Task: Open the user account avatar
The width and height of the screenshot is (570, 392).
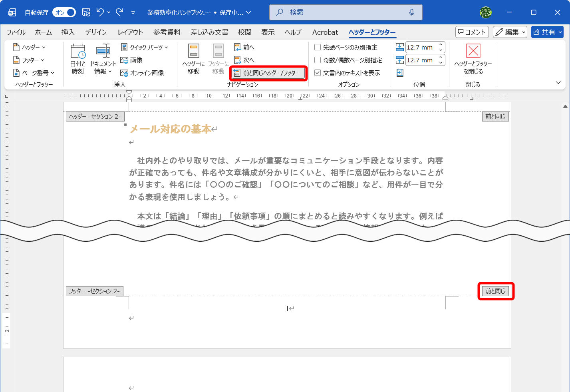Action: point(486,12)
